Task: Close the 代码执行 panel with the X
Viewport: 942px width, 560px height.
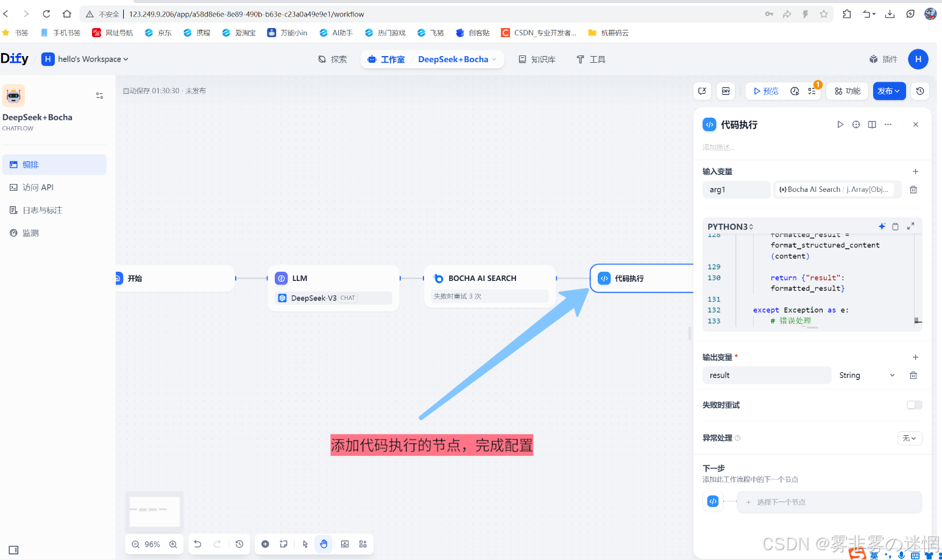Action: (915, 124)
